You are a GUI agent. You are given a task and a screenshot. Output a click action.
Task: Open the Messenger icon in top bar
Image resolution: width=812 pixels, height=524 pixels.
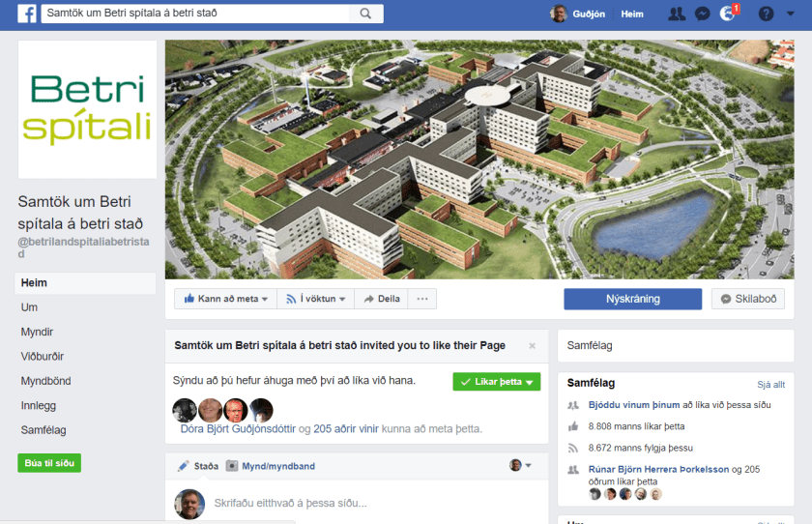pyautogui.click(x=702, y=14)
